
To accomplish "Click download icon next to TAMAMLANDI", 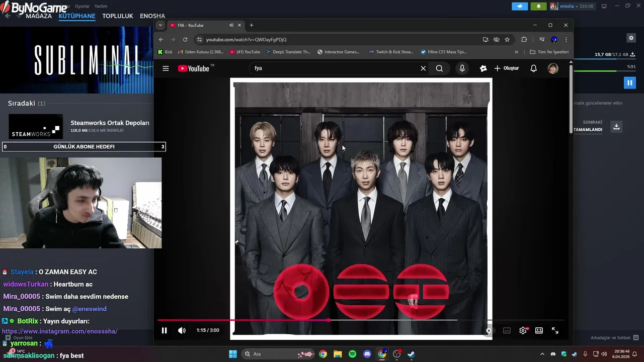I will (x=616, y=126).
